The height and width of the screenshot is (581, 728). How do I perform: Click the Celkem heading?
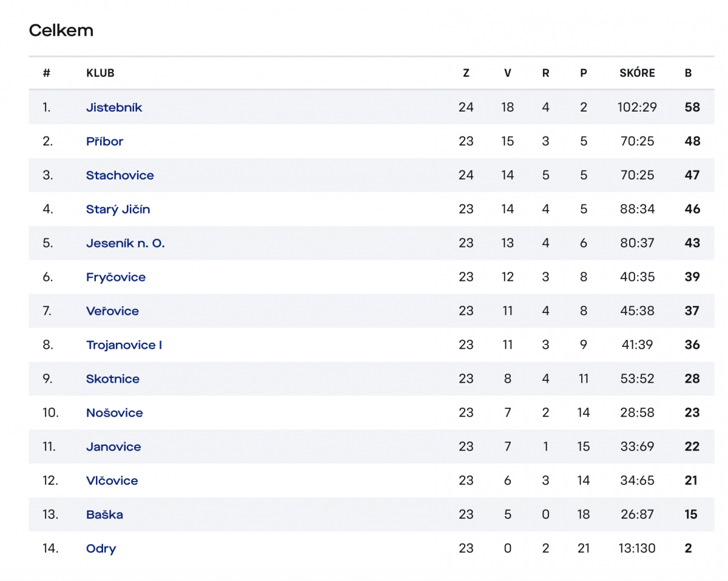pos(61,30)
